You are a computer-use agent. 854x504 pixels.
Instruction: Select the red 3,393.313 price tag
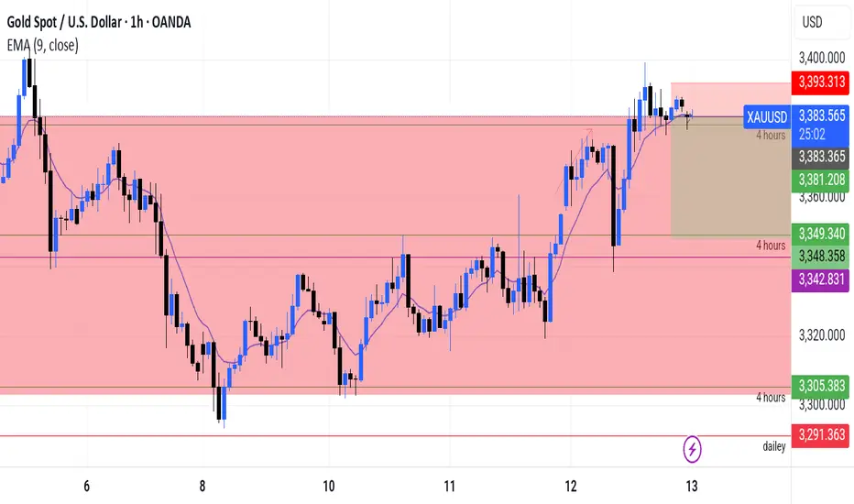(x=821, y=82)
